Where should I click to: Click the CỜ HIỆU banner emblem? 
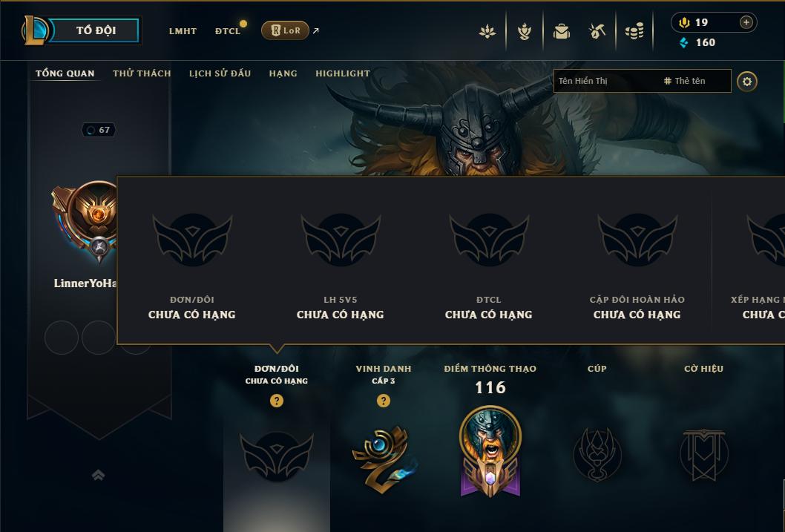(703, 454)
